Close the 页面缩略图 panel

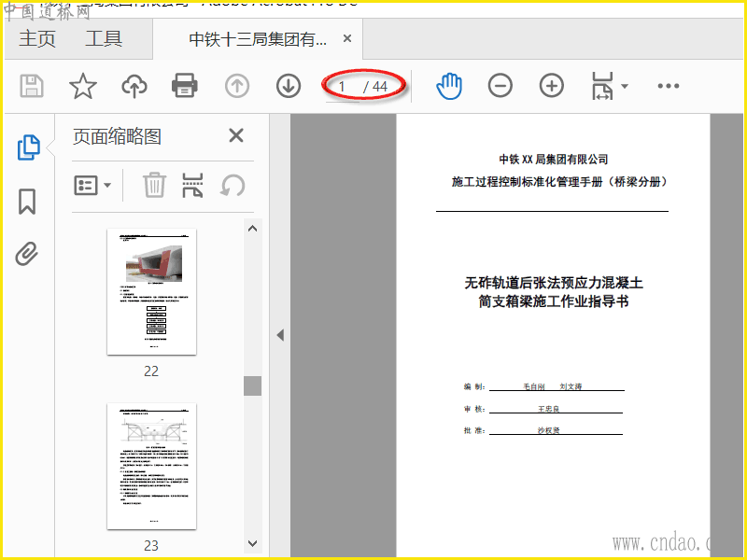[236, 135]
